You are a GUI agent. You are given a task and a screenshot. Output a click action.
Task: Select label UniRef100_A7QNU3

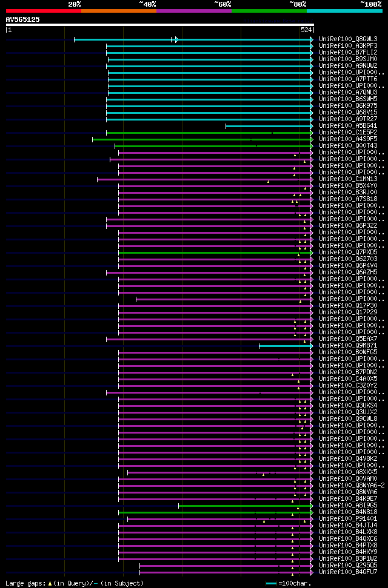tap(348, 92)
